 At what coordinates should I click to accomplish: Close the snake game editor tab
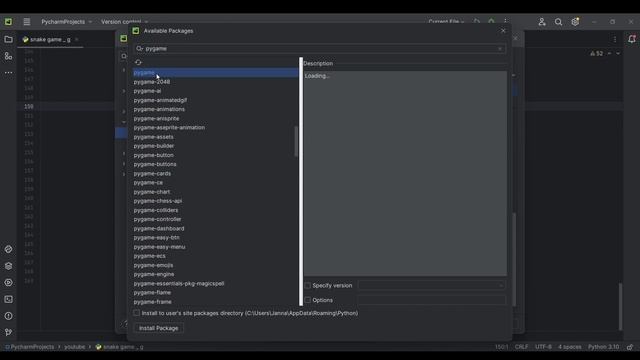coord(77,40)
